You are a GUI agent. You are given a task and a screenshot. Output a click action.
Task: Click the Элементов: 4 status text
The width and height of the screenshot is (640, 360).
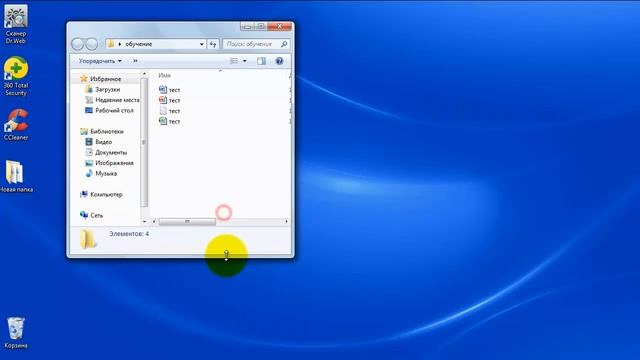pos(129,234)
